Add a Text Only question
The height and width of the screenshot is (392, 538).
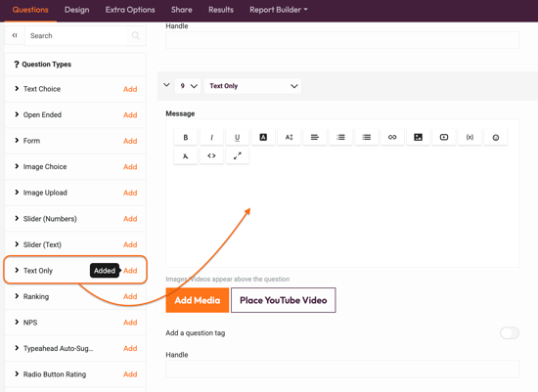pyautogui.click(x=130, y=271)
